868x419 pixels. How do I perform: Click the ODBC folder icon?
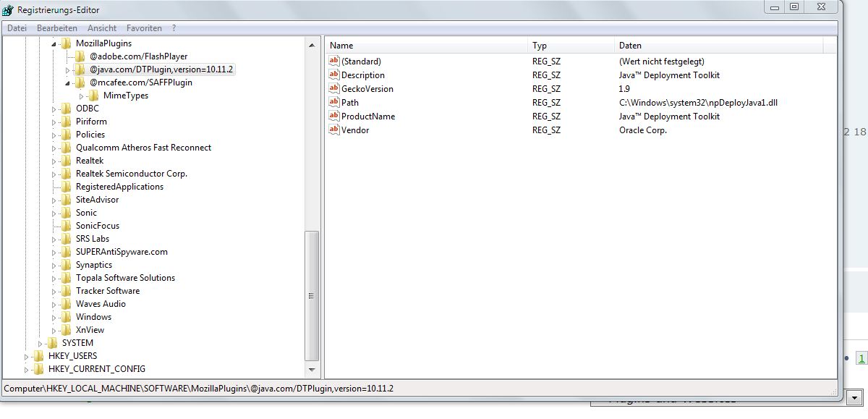click(x=67, y=109)
